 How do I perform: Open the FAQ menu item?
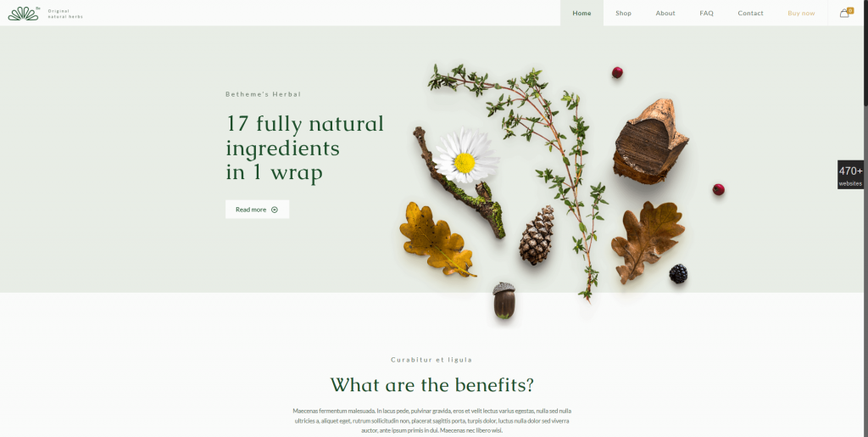pyautogui.click(x=706, y=13)
